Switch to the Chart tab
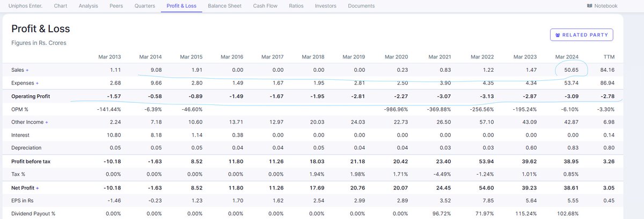This screenshot has width=644, height=219. pyautogui.click(x=61, y=6)
